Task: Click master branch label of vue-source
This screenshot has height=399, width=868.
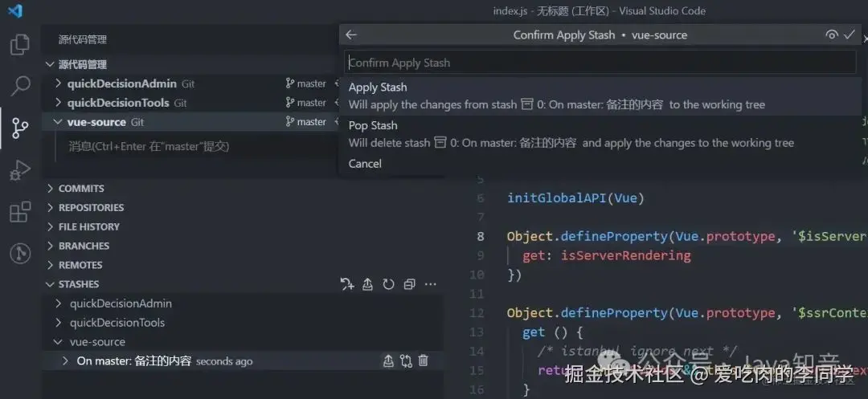Action: tap(311, 121)
